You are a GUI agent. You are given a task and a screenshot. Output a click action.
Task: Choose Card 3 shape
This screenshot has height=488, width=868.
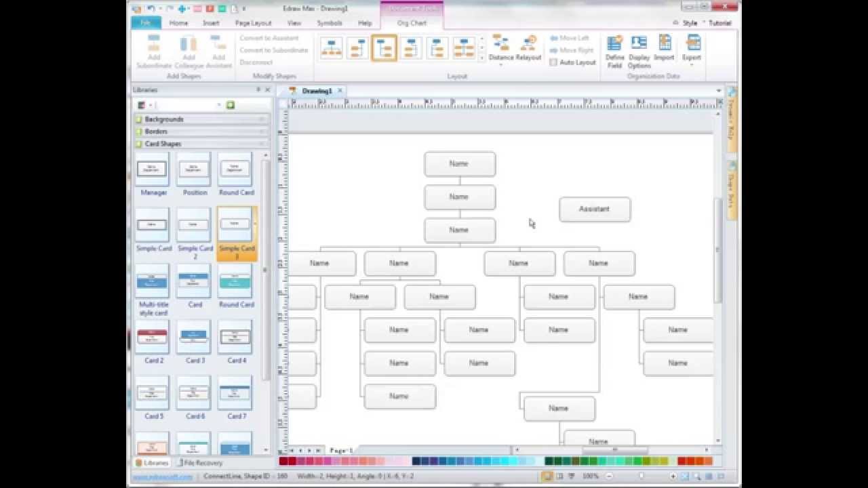click(194, 337)
